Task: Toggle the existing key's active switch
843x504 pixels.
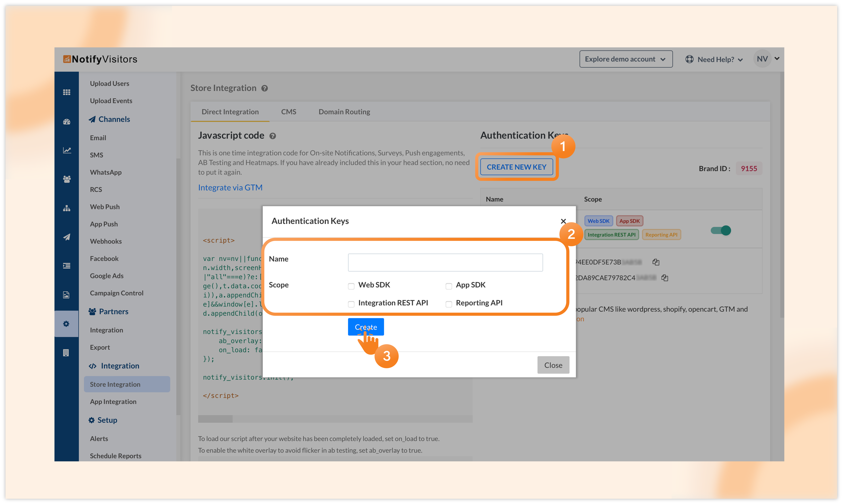Action: [721, 231]
